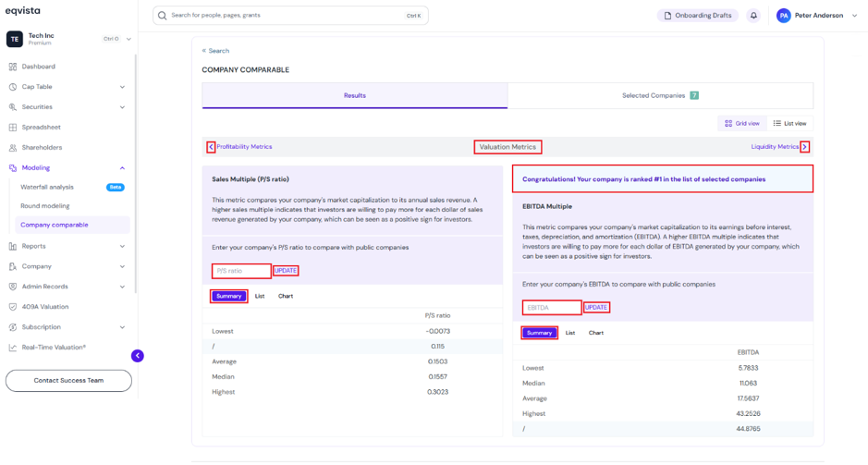Open Round modeling in sidebar
The image size is (868, 465).
pyautogui.click(x=45, y=206)
